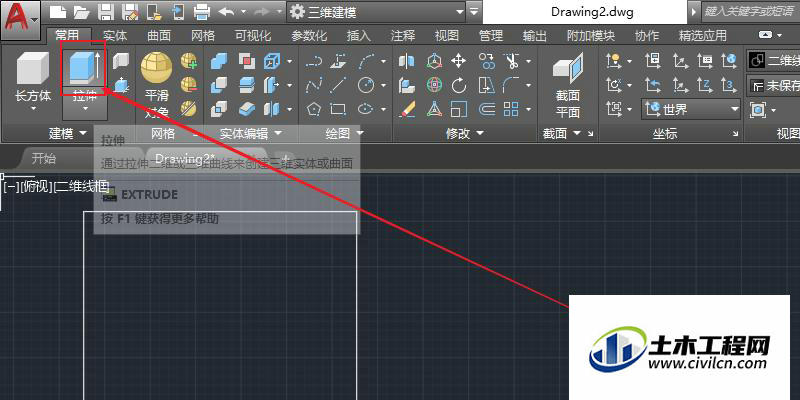Screen dimensions: 800x400
Task: Select the Trim scissors tool
Action: [x=511, y=62]
